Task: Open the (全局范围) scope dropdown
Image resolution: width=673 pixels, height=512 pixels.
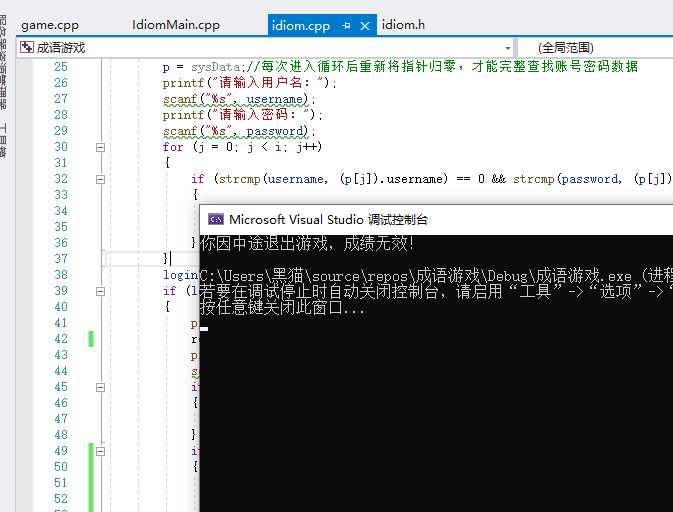Action: pyautogui.click(x=595, y=48)
